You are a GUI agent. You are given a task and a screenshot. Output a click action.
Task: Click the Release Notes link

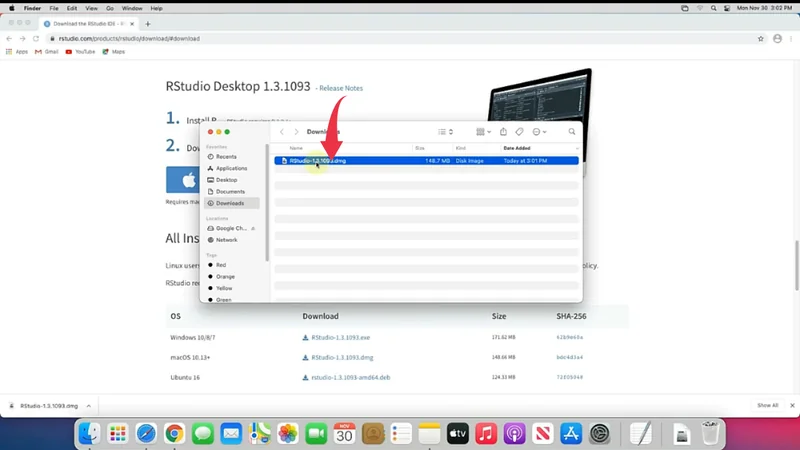pyautogui.click(x=340, y=88)
